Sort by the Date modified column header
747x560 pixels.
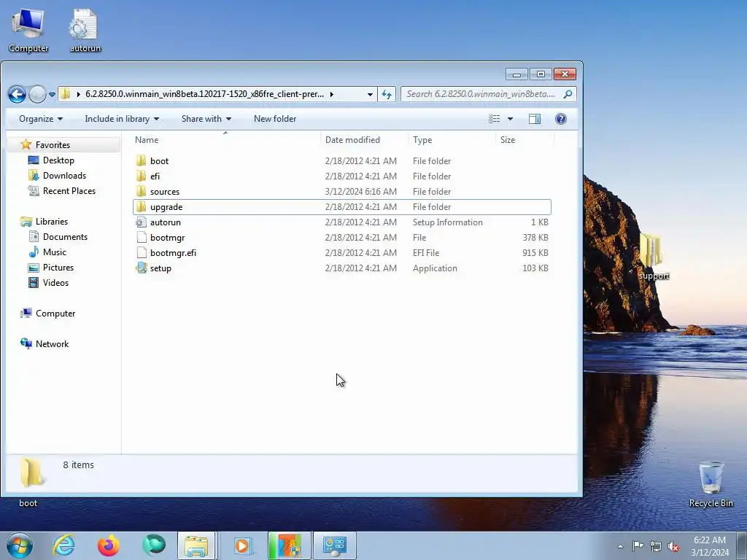[352, 140]
